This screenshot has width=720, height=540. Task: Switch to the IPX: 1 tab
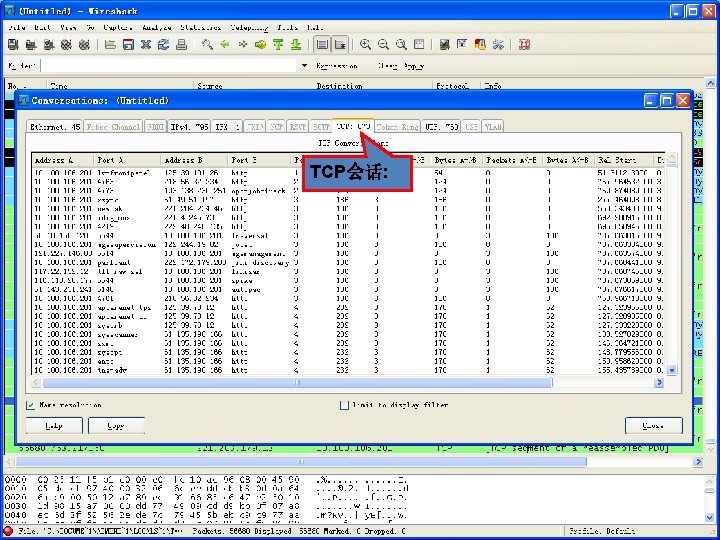tap(227, 127)
